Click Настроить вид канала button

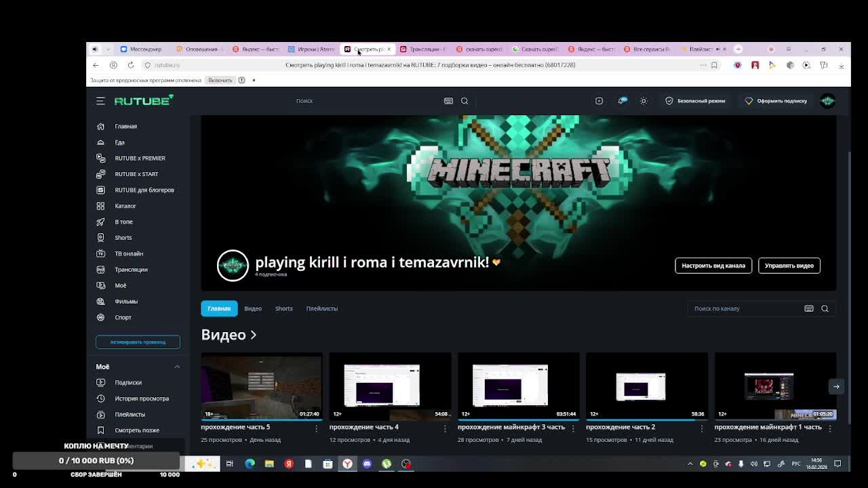tap(713, 266)
